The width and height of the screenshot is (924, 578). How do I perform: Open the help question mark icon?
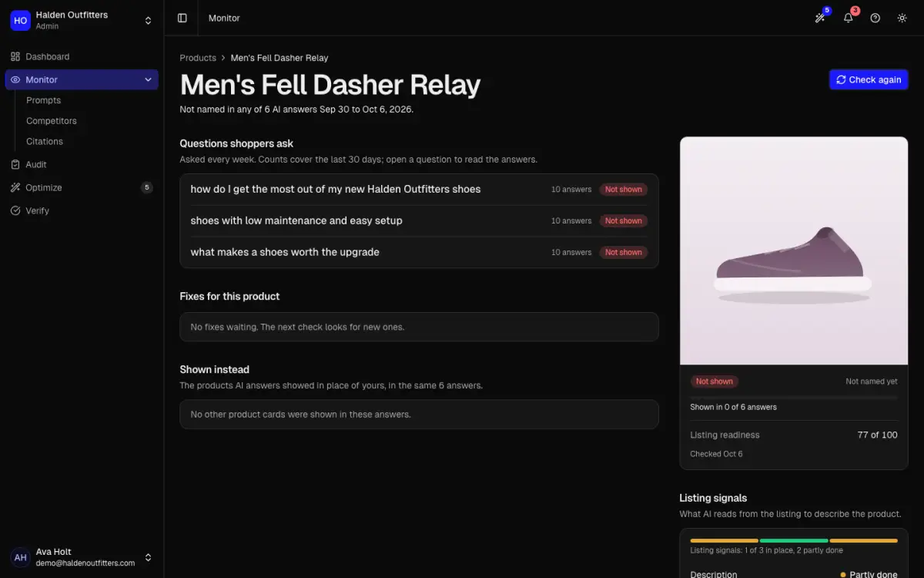pos(875,18)
